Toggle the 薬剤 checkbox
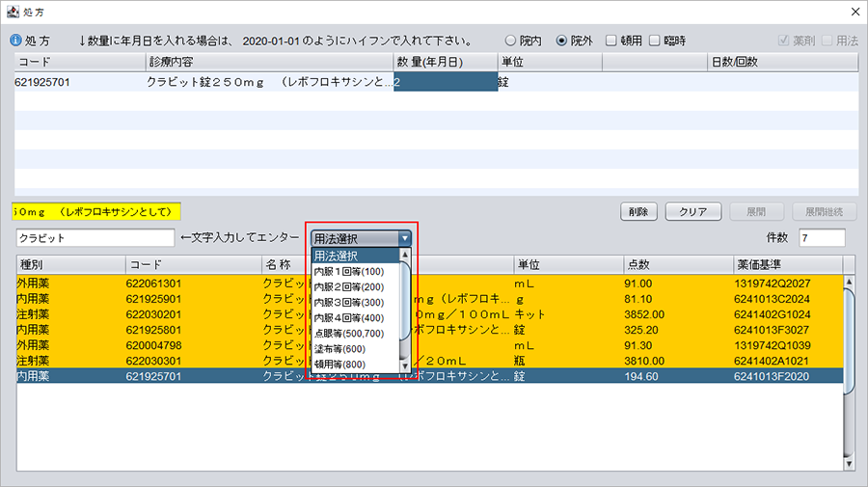The height and width of the screenshot is (487, 868). pos(783,41)
